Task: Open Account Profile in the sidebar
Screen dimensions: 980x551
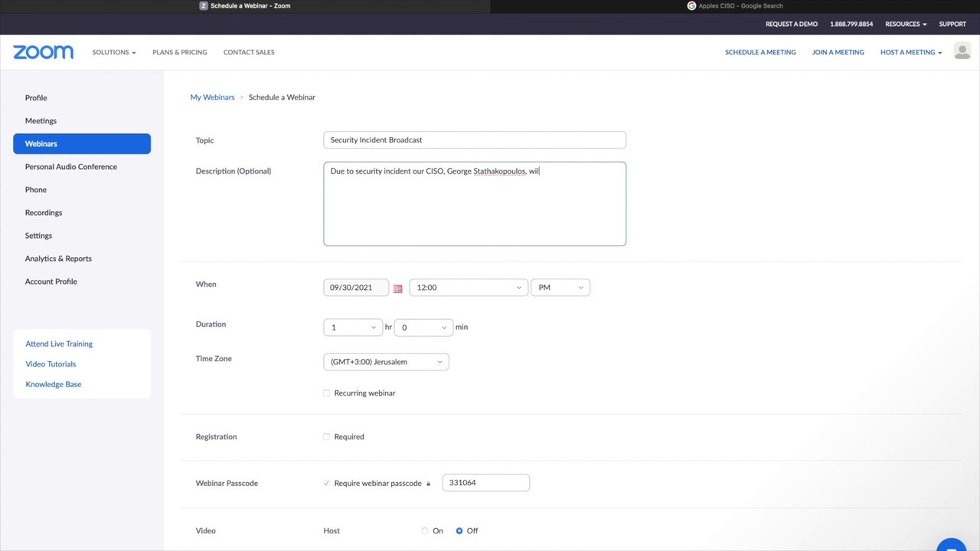Action: [x=51, y=282]
